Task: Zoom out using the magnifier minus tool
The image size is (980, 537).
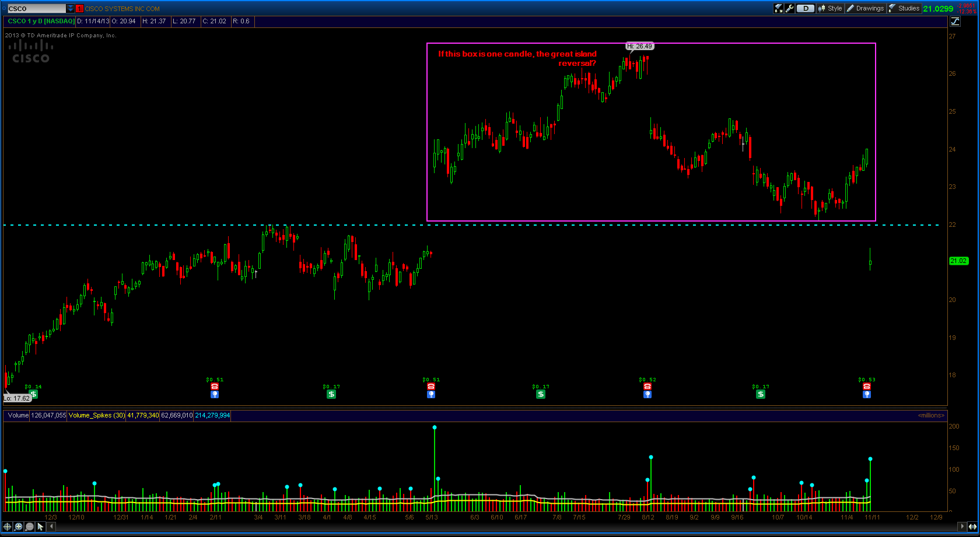Action: tap(29, 527)
